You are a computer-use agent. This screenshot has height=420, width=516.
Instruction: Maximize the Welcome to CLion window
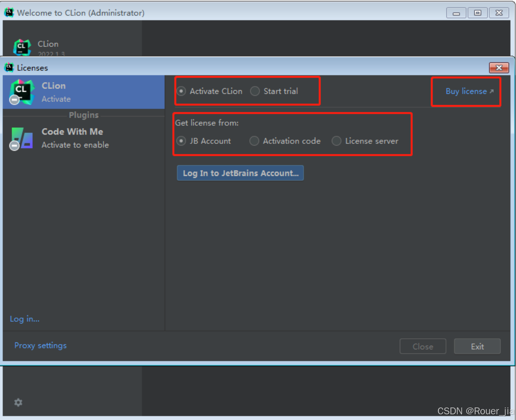pyautogui.click(x=478, y=13)
